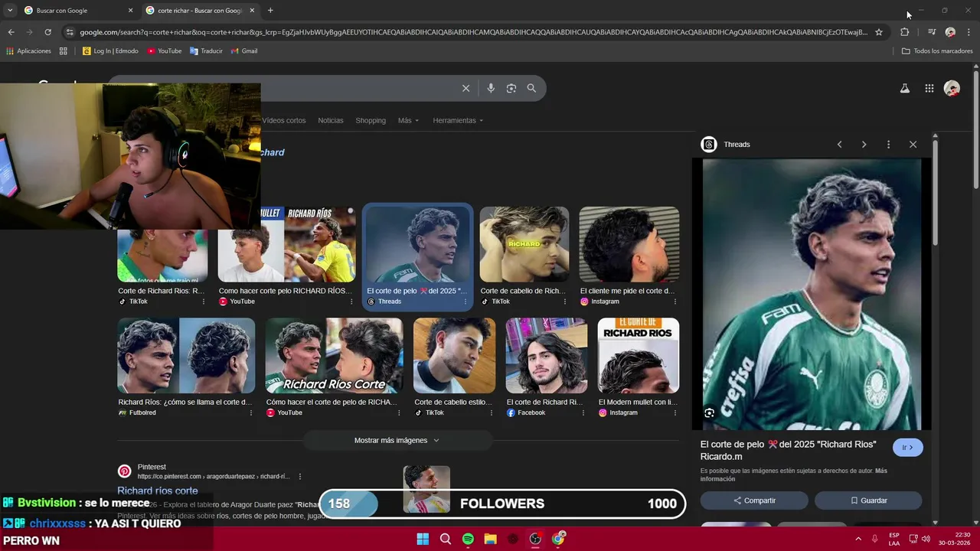Viewport: 980px width, 551px height.
Task: Open YouTube bookmark
Action: (x=164, y=51)
